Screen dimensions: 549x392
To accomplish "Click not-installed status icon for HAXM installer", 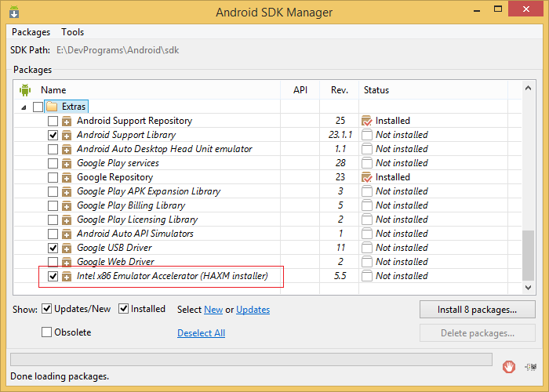I will 366,276.
